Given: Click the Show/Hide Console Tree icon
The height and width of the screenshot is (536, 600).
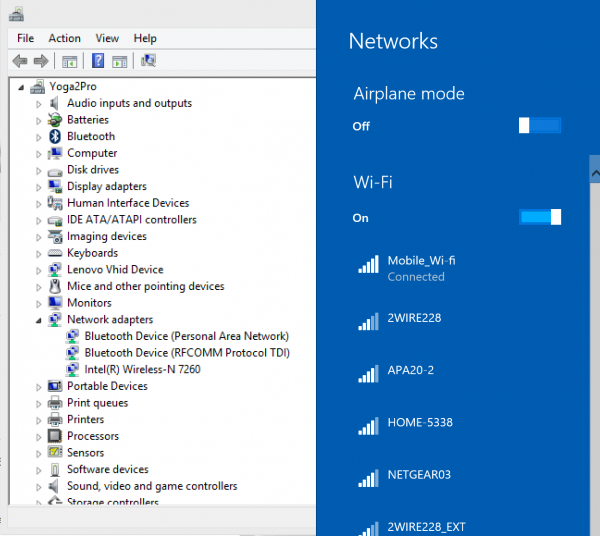Looking at the screenshot, I should click(x=69, y=61).
